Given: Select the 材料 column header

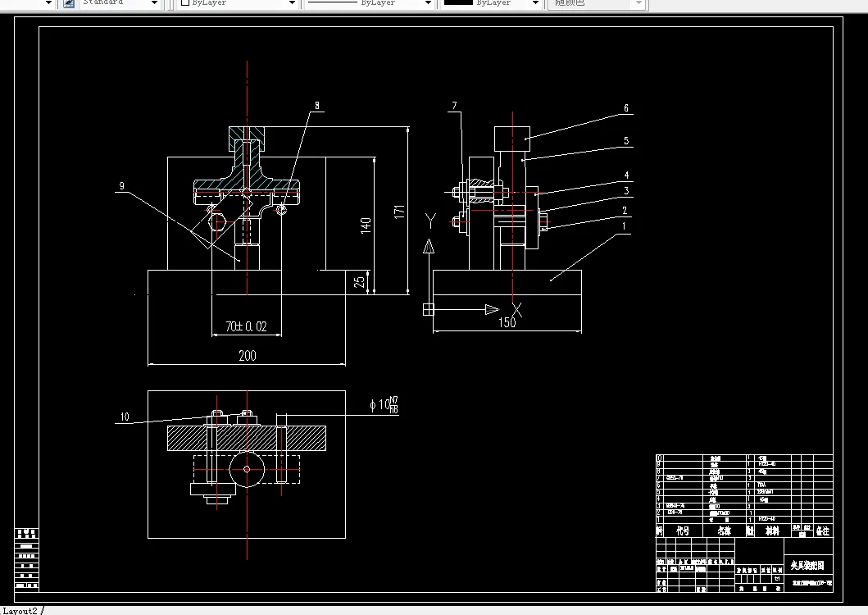Looking at the screenshot, I should [x=772, y=531].
